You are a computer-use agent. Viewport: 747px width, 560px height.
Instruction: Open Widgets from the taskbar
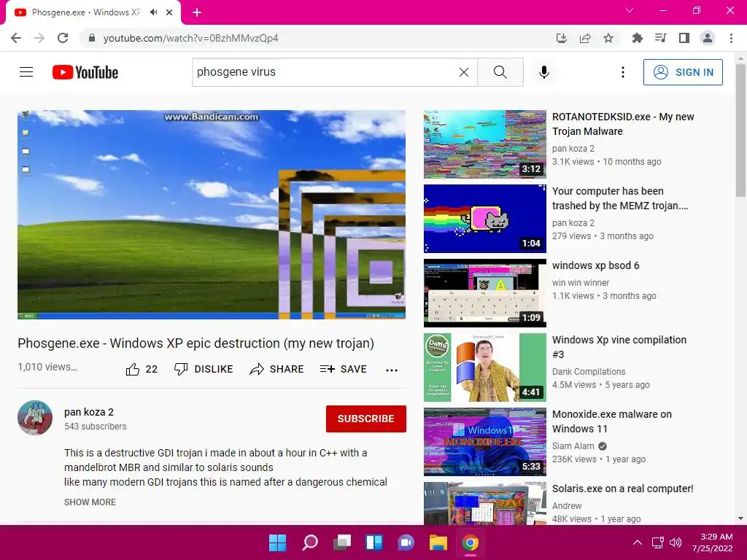[374, 542]
